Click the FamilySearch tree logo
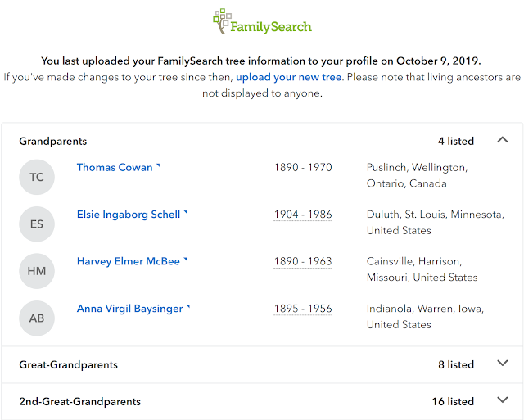The image size is (524, 420). [x=262, y=22]
